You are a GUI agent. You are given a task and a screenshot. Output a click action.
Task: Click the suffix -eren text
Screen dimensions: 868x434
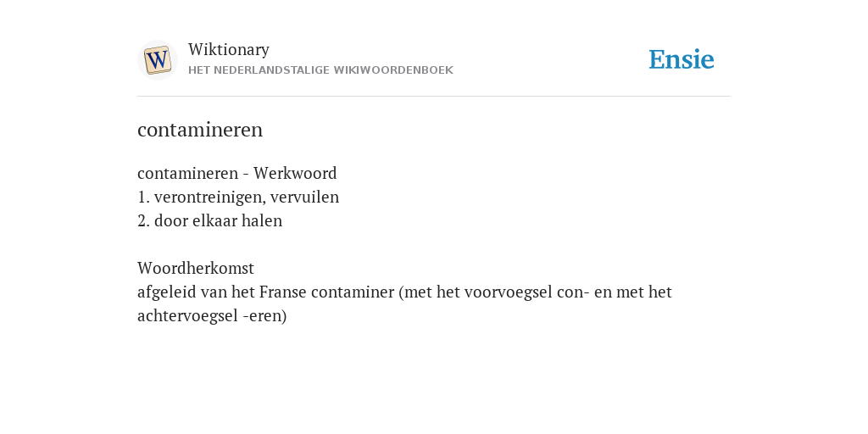[x=264, y=316]
